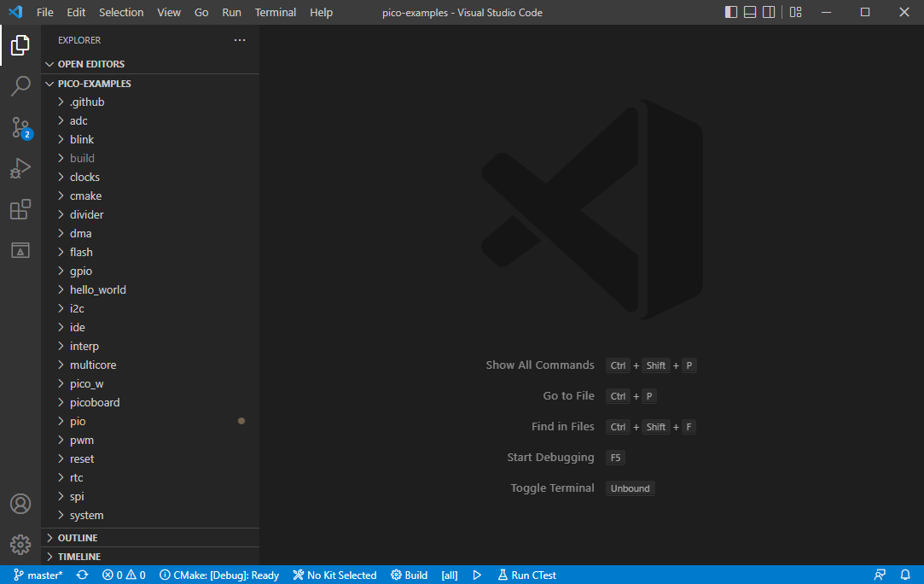Open errors and warnings count in status bar
The image size is (924, 584).
(124, 575)
